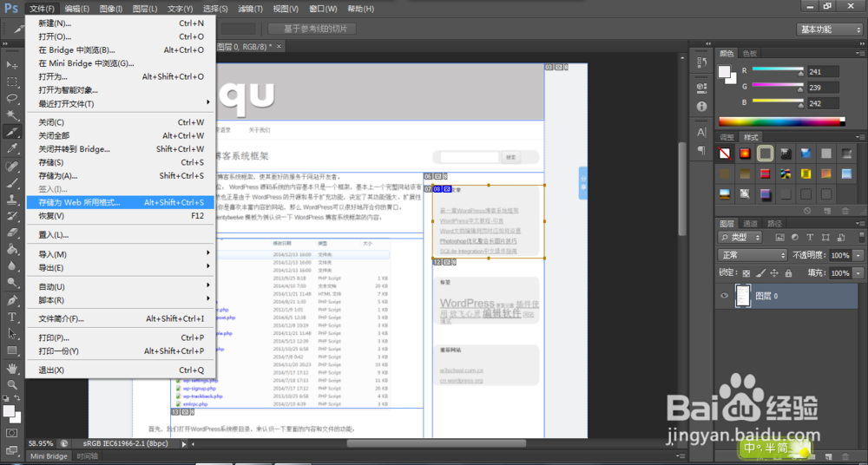This screenshot has height=465, width=868.
Task: Open the History panel icon
Action: 701,62
